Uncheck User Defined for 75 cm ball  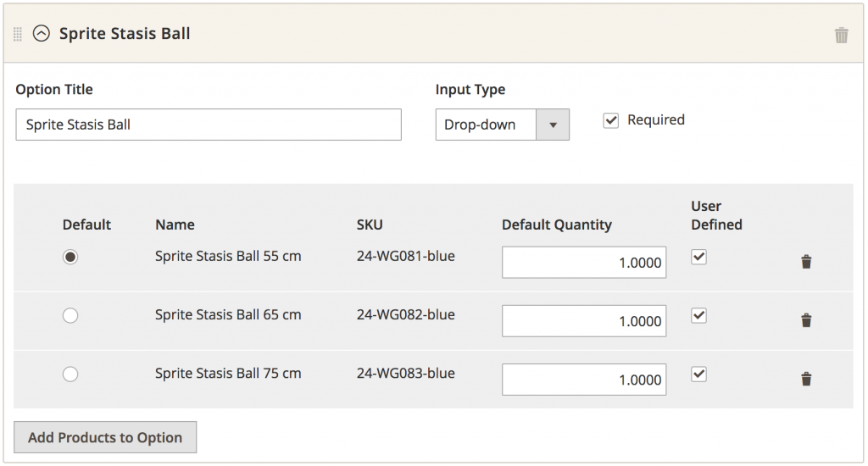(698, 374)
